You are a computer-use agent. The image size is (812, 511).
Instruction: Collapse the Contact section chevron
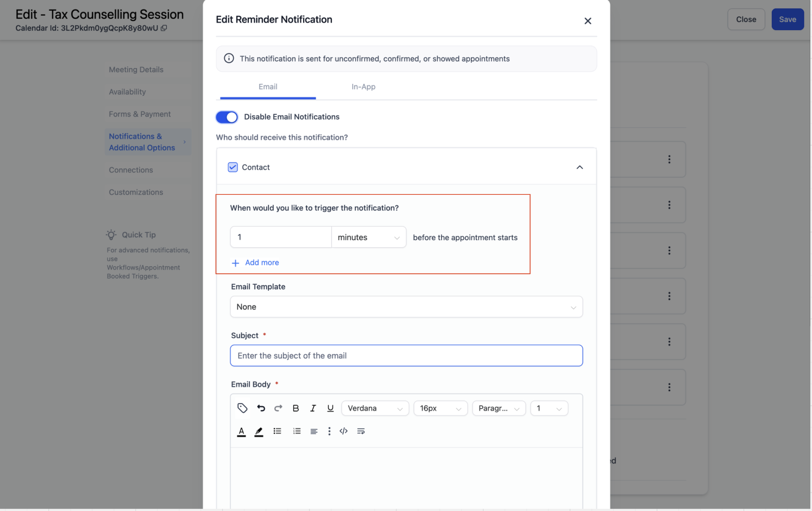579,167
